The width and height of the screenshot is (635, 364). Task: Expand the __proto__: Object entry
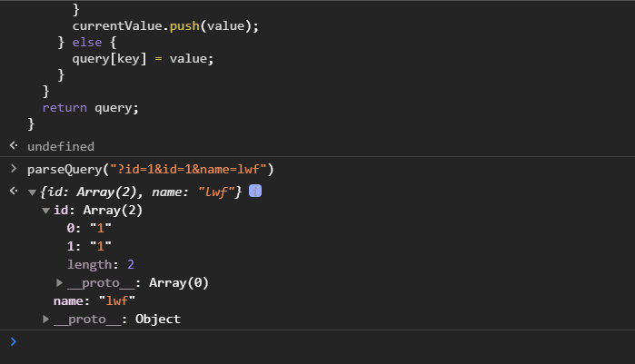click(46, 320)
